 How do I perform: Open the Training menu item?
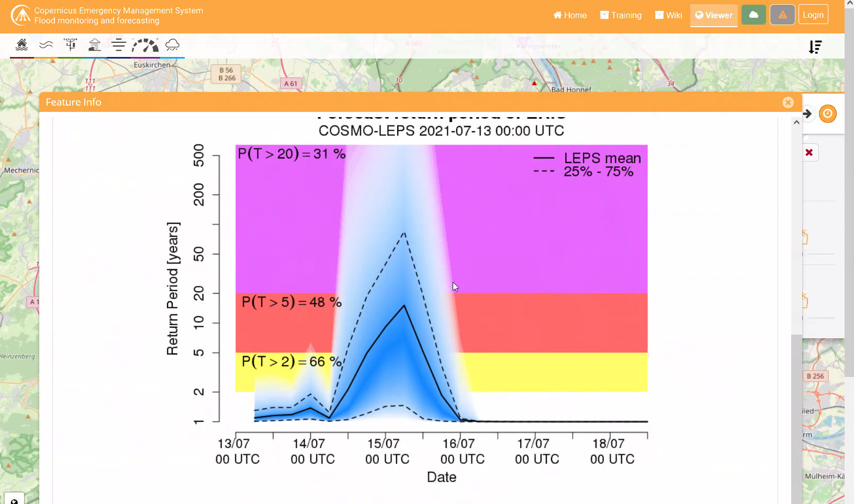(621, 15)
